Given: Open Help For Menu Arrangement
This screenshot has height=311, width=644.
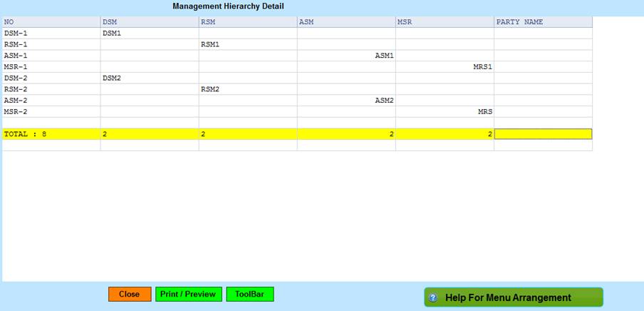Looking at the screenshot, I should [513, 297].
